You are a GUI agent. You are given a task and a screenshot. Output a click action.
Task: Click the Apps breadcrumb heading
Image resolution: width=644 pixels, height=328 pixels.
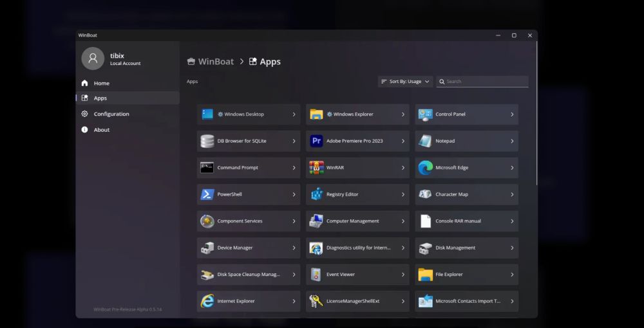coord(265,62)
